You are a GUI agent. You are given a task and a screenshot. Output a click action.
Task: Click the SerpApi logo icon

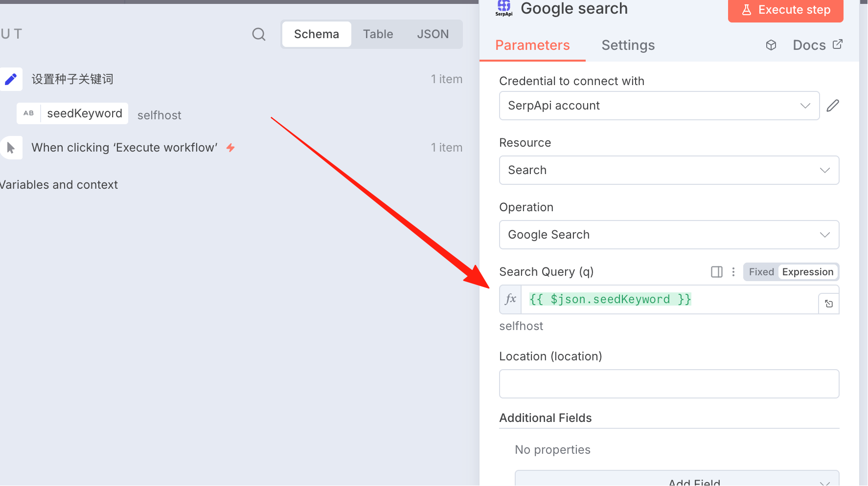[504, 8]
